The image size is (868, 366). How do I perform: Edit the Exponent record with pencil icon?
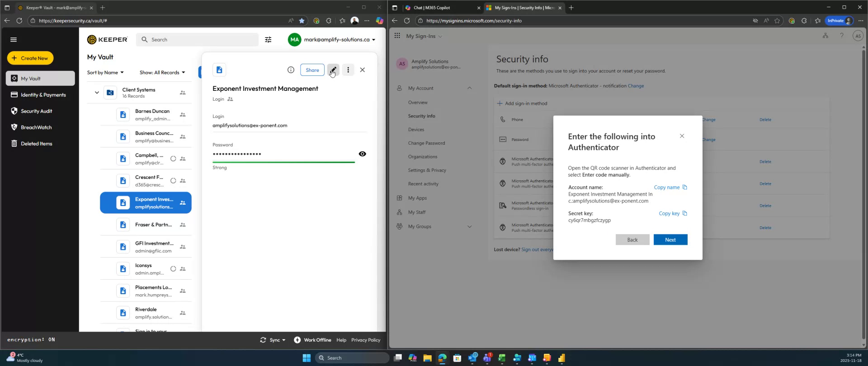(x=333, y=70)
